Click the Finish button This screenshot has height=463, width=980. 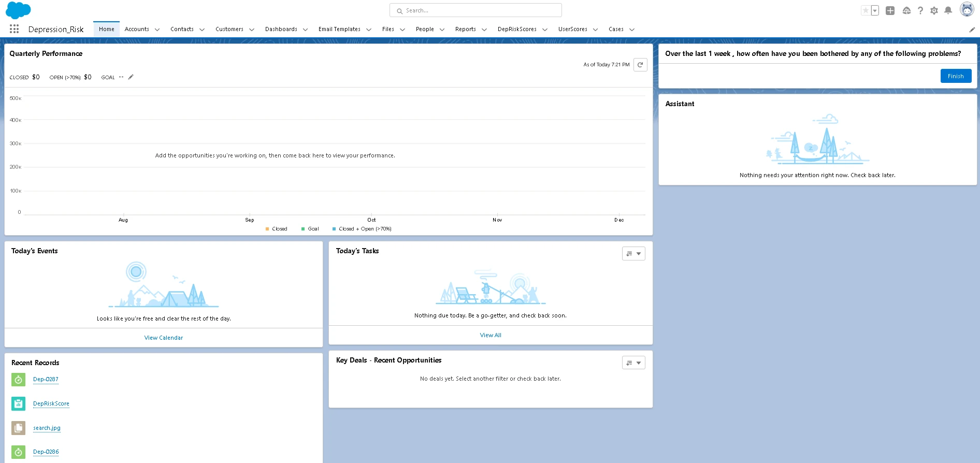956,76
